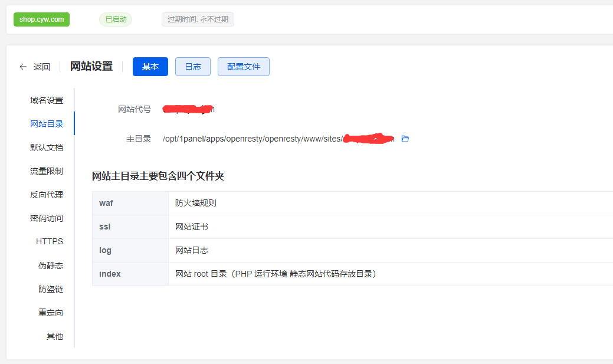Click the 返回 link
613x364 pixels.
pos(42,67)
